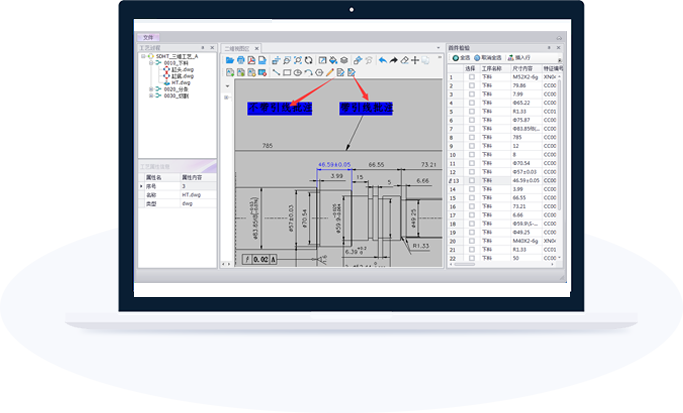Tick the checkbox in row 15 (66.55)
This screenshot has width=683, height=413.
coord(472,198)
